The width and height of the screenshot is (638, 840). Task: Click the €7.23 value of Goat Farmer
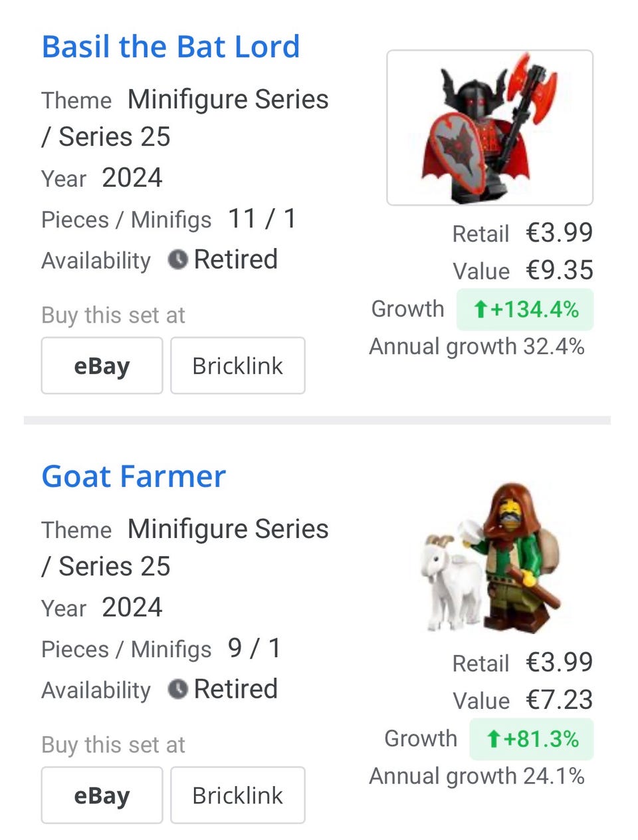tap(560, 700)
